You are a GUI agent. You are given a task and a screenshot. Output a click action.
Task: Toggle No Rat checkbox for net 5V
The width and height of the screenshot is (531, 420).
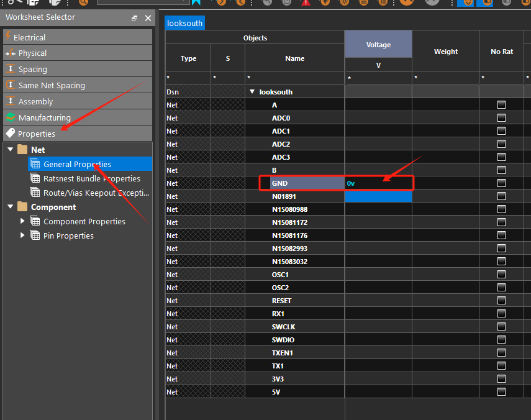pos(501,391)
